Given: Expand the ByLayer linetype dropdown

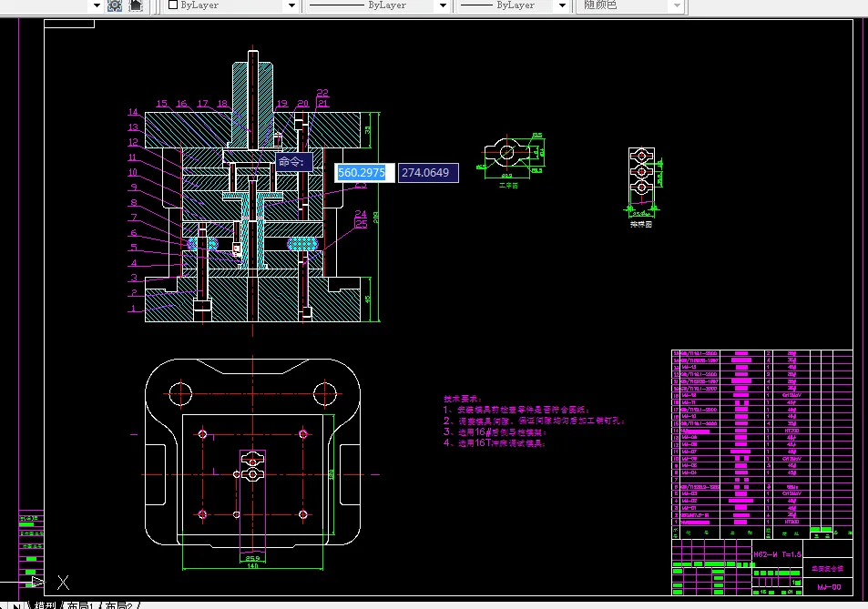Looking at the screenshot, I should pos(444,5).
